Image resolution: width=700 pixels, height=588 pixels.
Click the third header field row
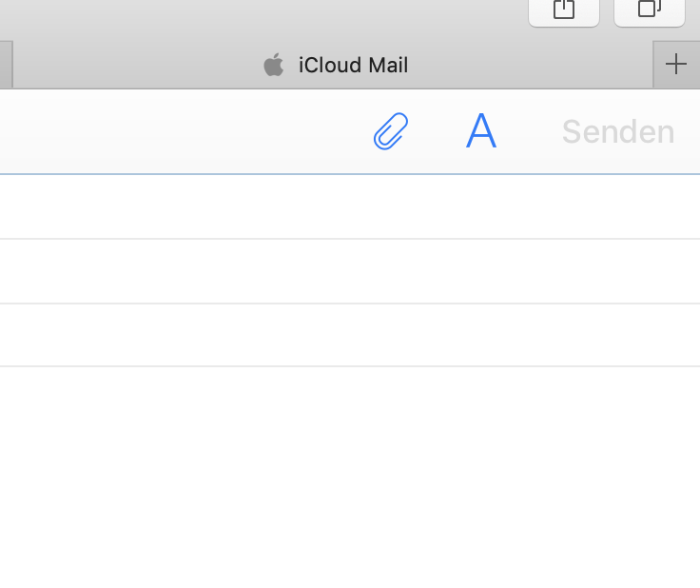tap(350, 336)
